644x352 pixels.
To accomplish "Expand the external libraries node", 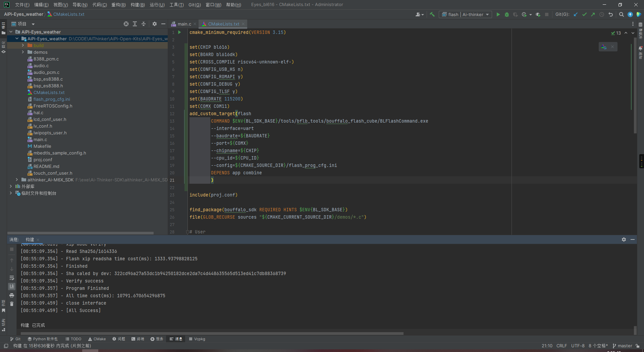I will point(11,186).
